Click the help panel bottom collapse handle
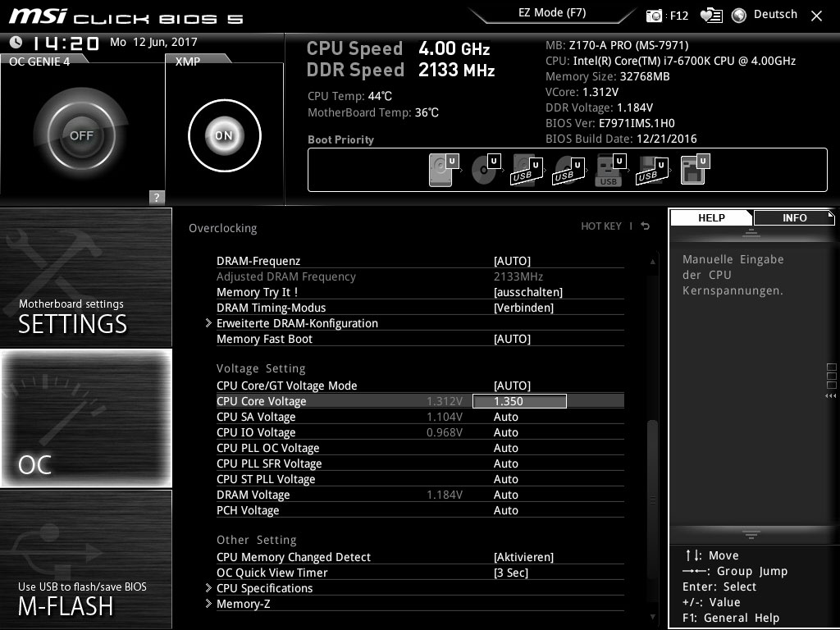The height and width of the screenshot is (630, 840). pos(751,535)
